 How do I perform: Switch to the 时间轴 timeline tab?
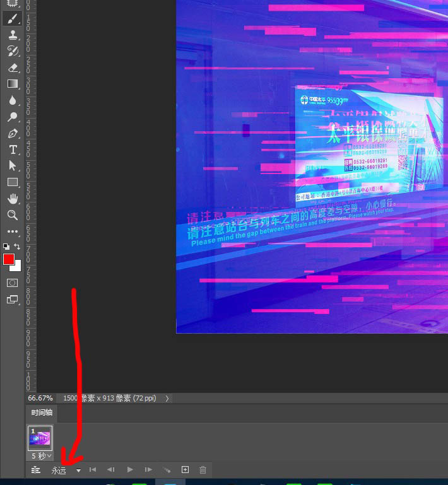(x=42, y=412)
